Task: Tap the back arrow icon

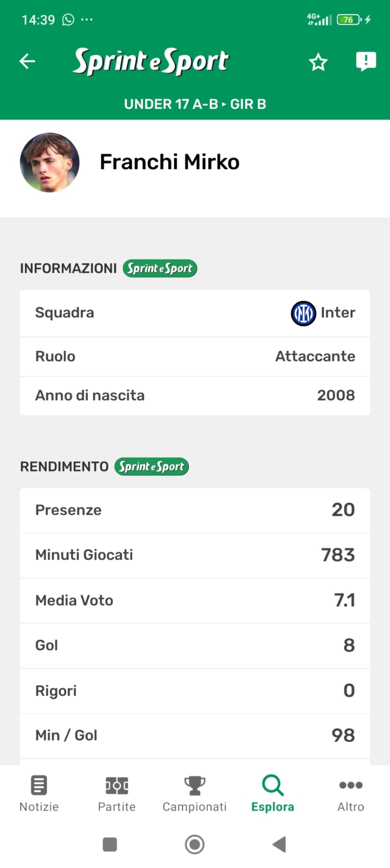Action: pos(28,61)
